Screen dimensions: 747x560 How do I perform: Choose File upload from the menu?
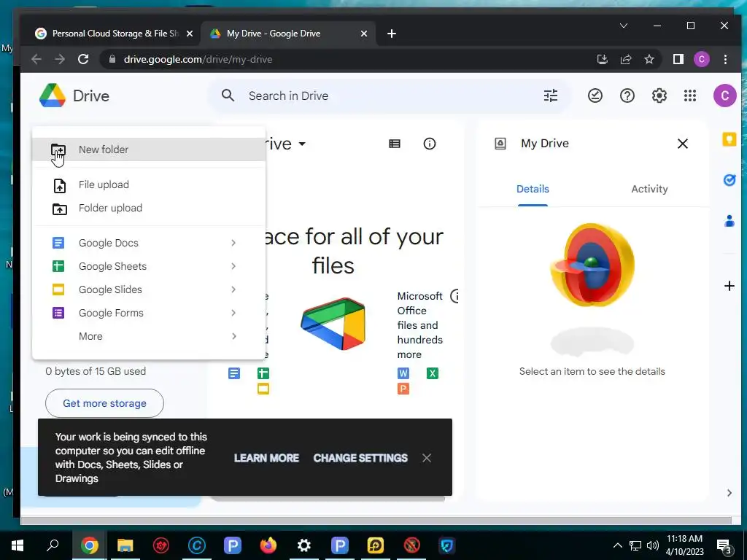[x=149, y=184]
